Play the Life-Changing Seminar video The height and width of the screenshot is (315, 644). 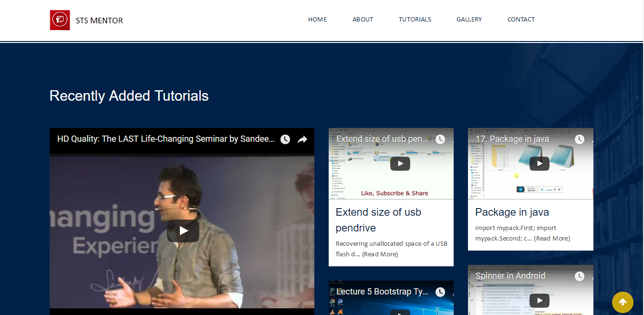183,231
